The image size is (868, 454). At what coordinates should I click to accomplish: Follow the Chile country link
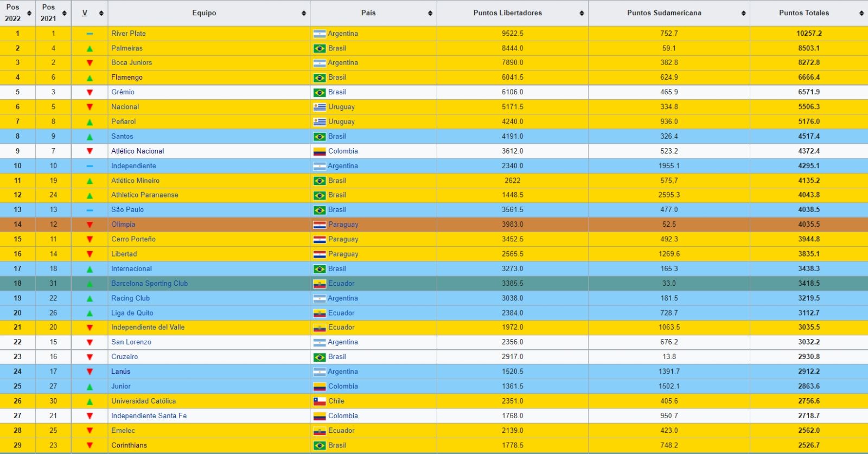pos(336,401)
